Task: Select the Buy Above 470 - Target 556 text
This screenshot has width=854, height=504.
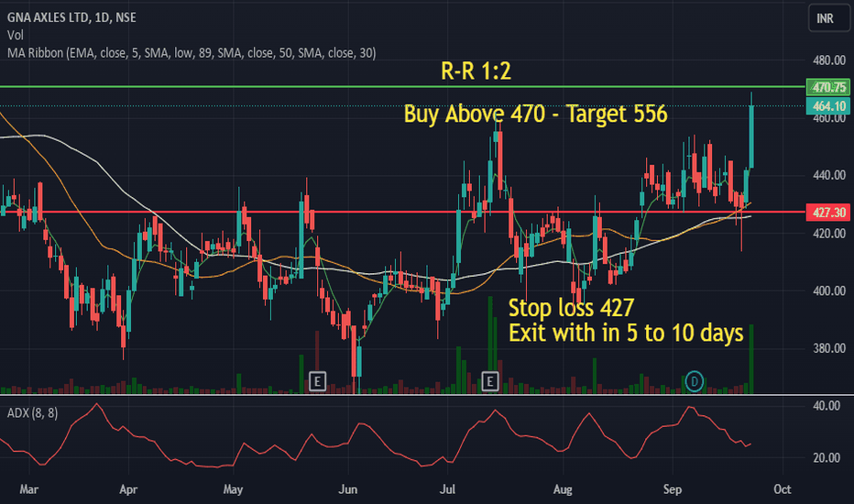Action: 535,114
